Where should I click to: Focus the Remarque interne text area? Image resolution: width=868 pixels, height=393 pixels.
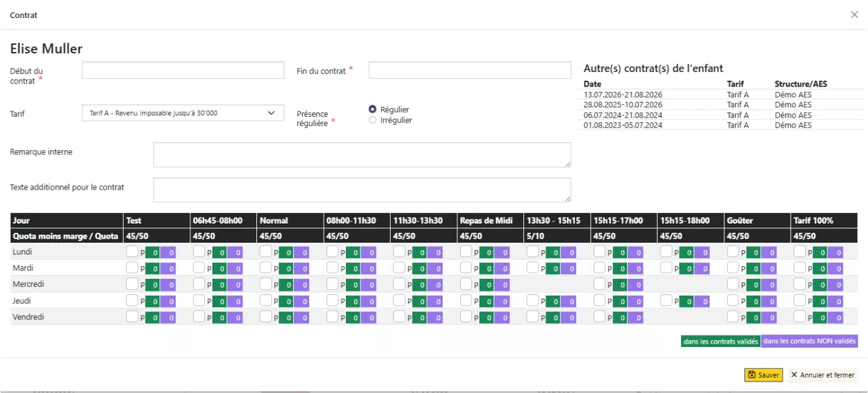pyautogui.click(x=361, y=155)
